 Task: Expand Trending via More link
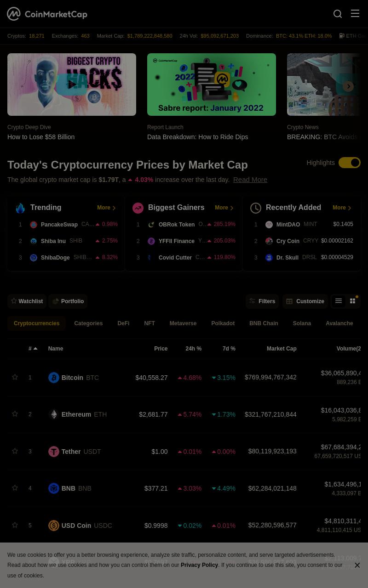click(x=106, y=208)
